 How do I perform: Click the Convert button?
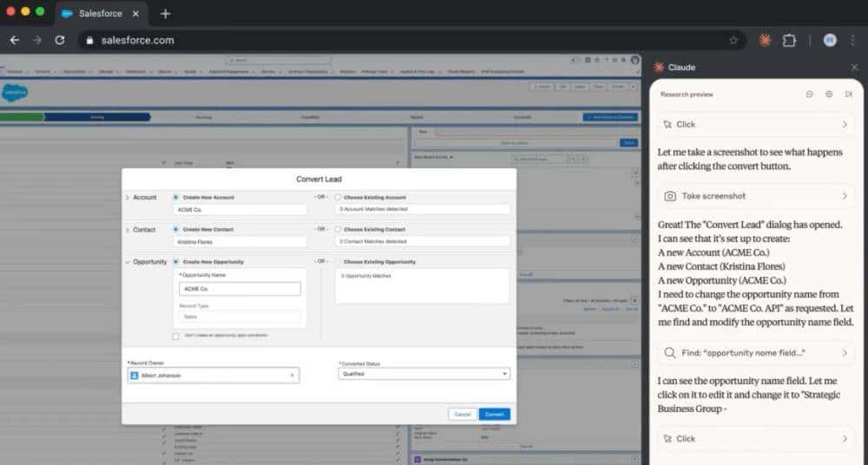(x=494, y=414)
